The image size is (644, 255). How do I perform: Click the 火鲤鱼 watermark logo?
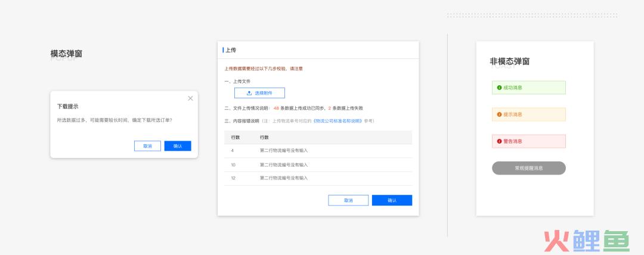tap(585, 241)
